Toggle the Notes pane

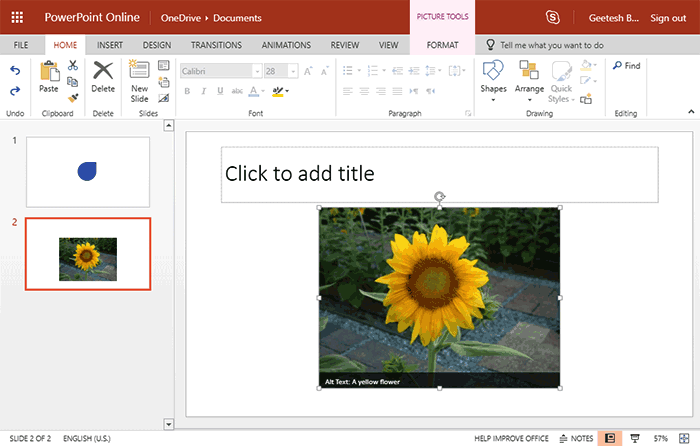[577, 438]
